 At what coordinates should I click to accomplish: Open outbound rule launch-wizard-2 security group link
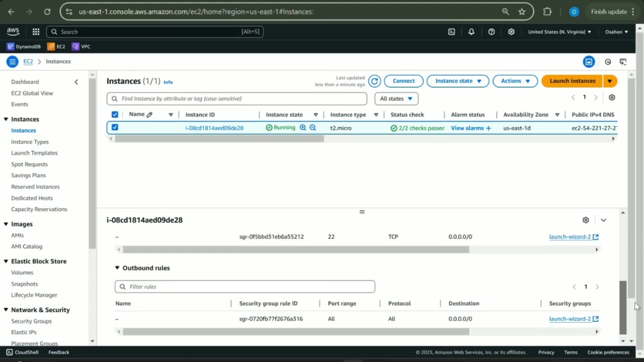(574, 319)
